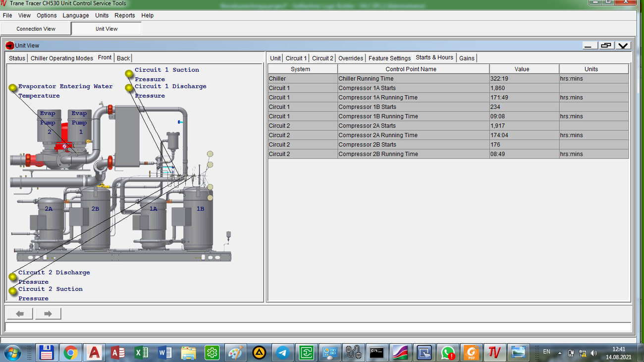Image resolution: width=644 pixels, height=362 pixels.
Task: Open the Units menu in menu bar
Action: click(102, 15)
